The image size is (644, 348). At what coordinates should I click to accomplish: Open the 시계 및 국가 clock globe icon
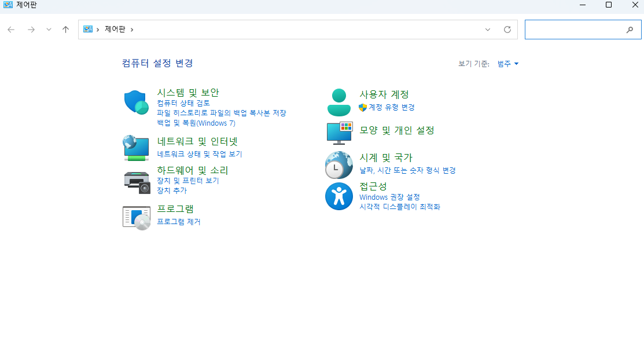pyautogui.click(x=339, y=165)
